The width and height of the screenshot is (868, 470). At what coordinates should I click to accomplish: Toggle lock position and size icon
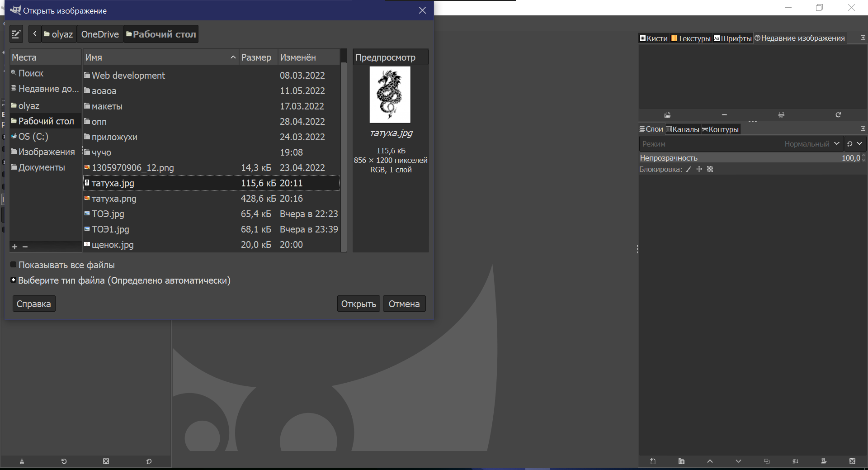pyautogui.click(x=699, y=169)
